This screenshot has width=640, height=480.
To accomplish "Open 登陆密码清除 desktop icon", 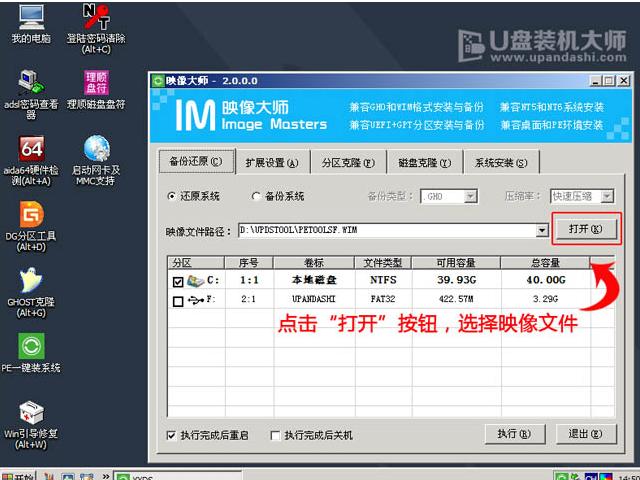I will tap(96, 18).
